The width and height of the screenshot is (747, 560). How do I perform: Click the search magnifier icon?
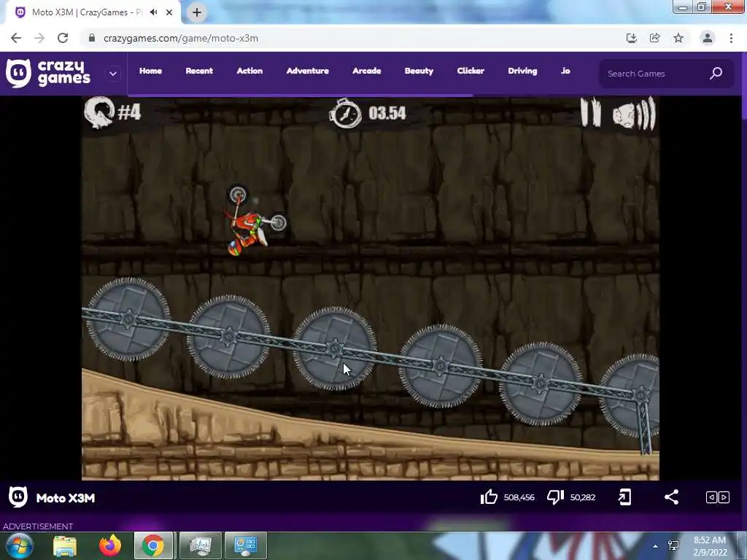coord(716,74)
